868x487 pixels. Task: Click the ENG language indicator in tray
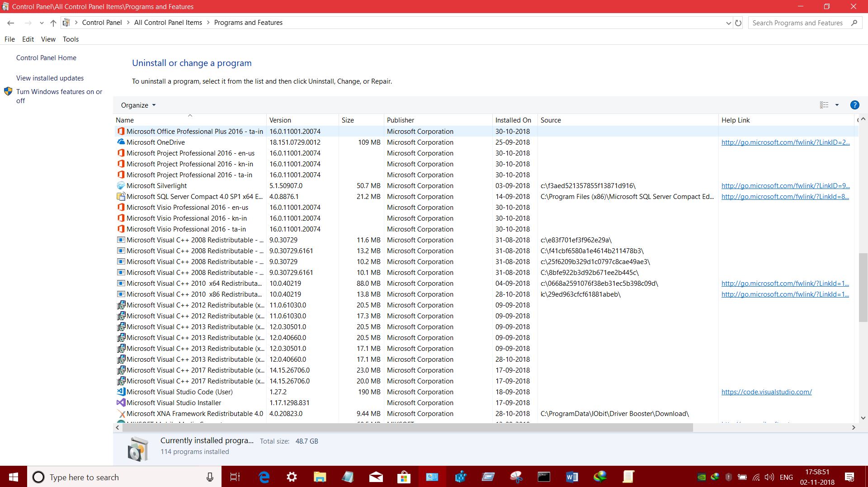786,477
